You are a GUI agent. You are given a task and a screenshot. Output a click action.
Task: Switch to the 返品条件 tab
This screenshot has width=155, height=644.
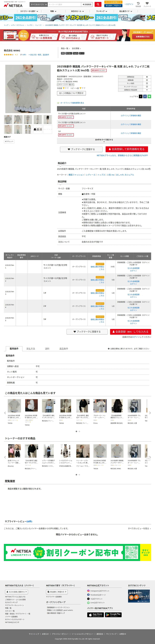click(64, 349)
